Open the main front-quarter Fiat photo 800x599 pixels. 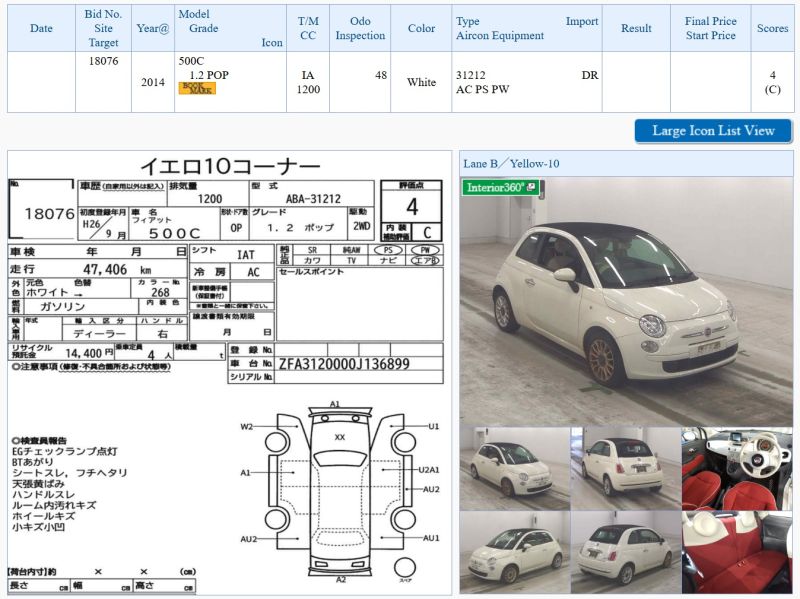(x=626, y=302)
